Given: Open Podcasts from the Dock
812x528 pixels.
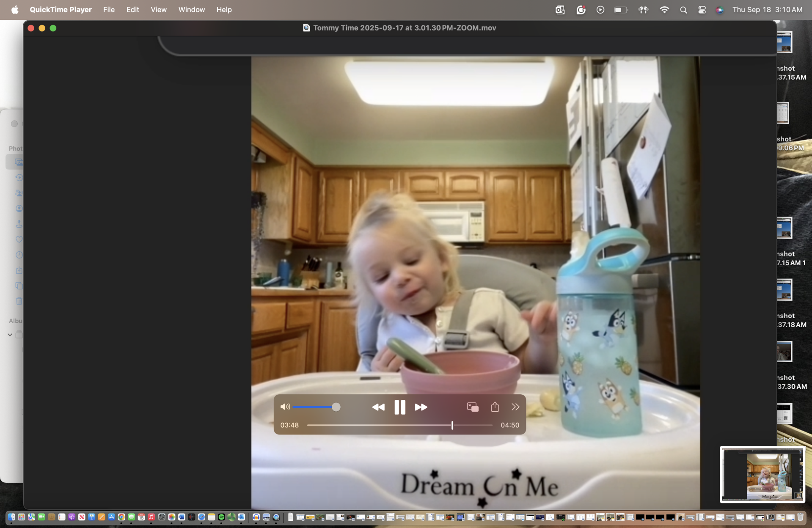Looking at the screenshot, I should 72,517.
